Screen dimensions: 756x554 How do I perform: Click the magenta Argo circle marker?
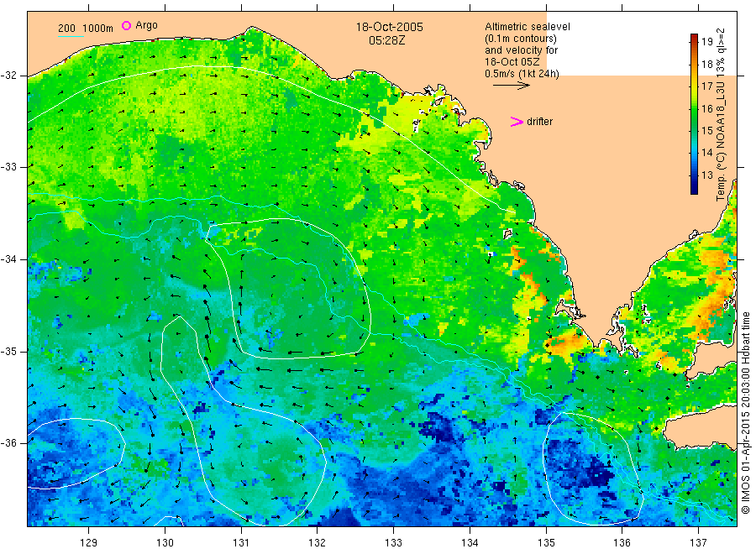click(x=126, y=25)
